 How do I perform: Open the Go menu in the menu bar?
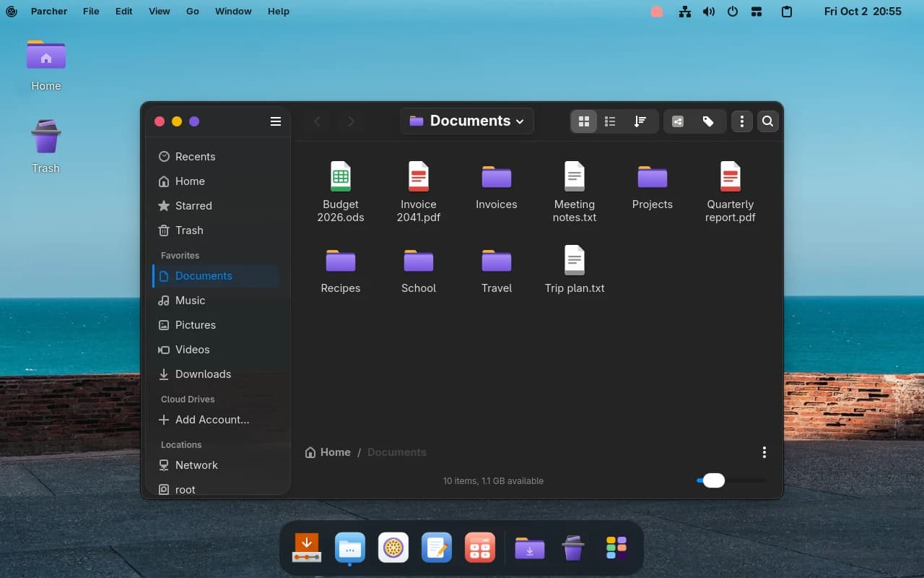[x=193, y=12]
